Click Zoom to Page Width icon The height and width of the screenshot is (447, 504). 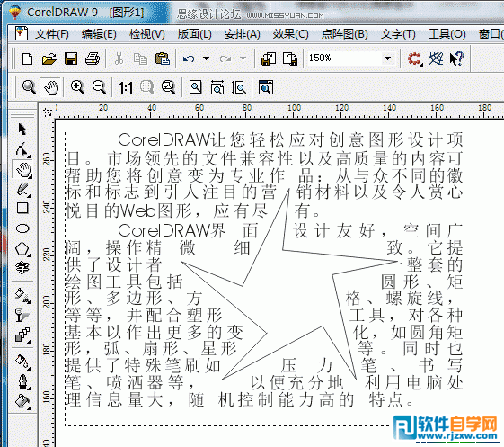[x=217, y=87]
